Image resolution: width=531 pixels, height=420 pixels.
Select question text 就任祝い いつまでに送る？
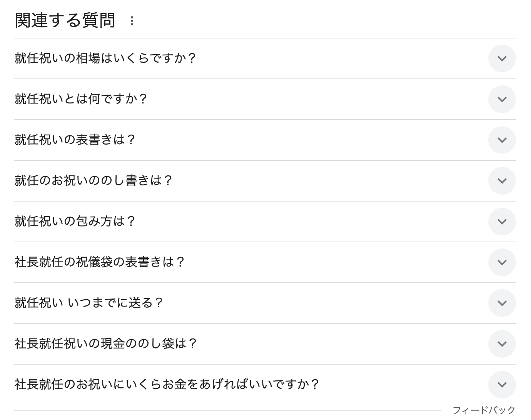(x=89, y=303)
